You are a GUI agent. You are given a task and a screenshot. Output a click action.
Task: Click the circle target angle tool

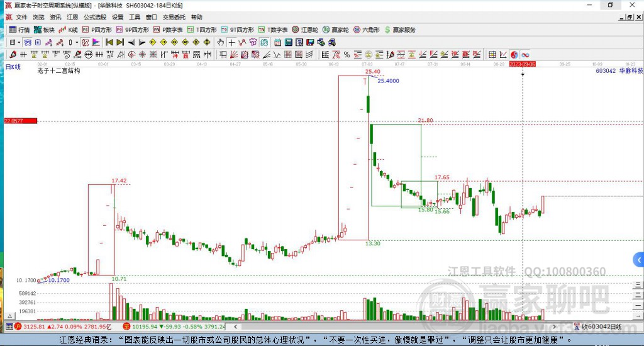(131, 54)
